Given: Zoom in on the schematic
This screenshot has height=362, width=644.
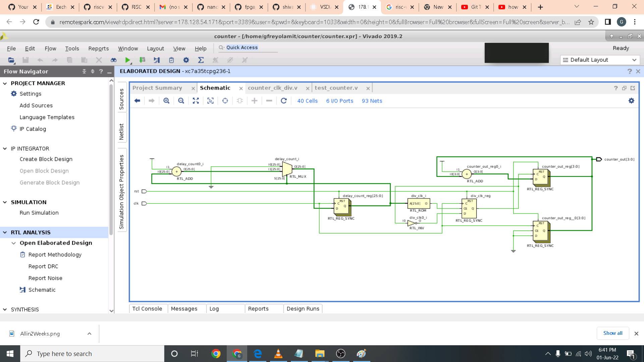Looking at the screenshot, I should [x=166, y=101].
